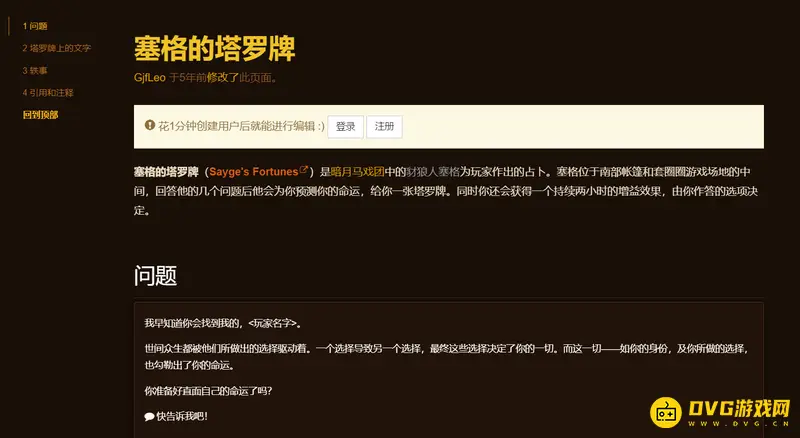Click external-link icon after Sayge's Fortunes
Image resolution: width=800 pixels, height=438 pixels.
click(304, 169)
